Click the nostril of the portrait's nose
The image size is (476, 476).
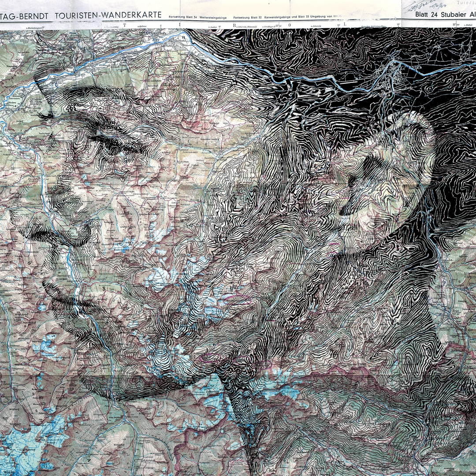click(x=42, y=232)
